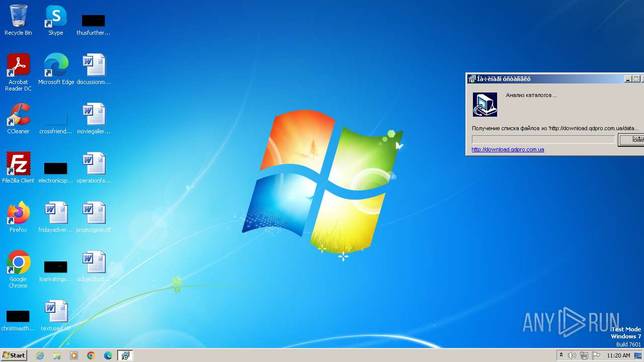Open the volume speaker tray icon

[x=572, y=355]
